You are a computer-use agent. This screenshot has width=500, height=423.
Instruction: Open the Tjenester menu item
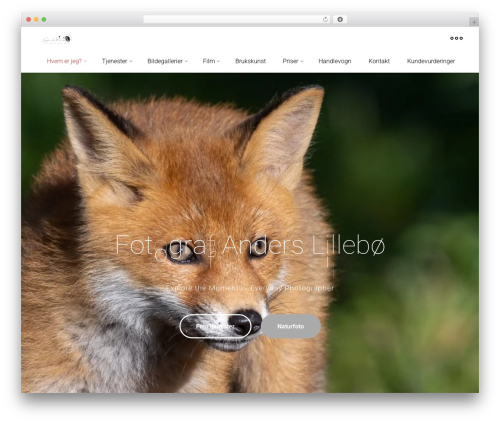click(114, 61)
